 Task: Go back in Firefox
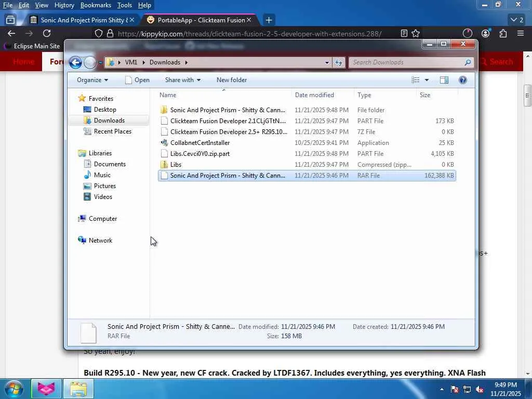pyautogui.click(x=11, y=33)
